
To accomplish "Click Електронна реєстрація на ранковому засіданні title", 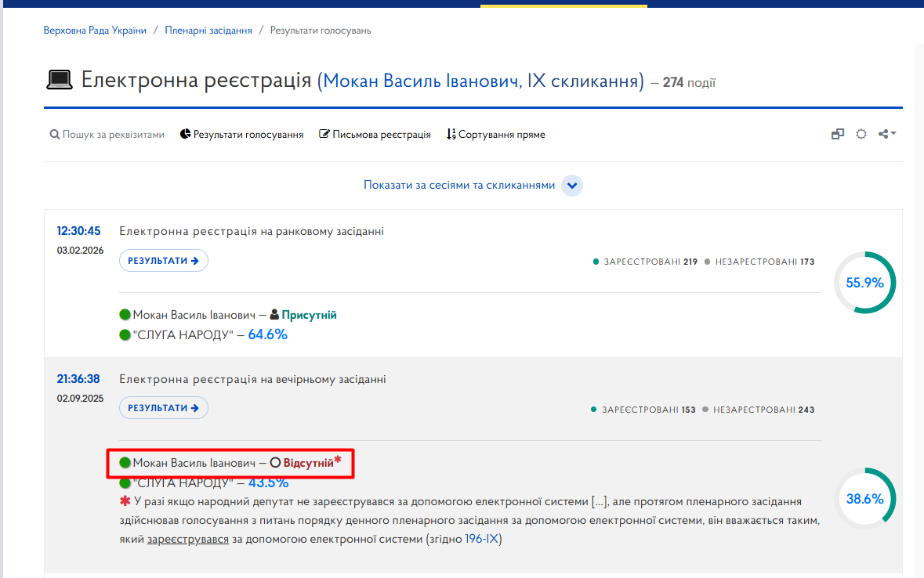I will [252, 231].
